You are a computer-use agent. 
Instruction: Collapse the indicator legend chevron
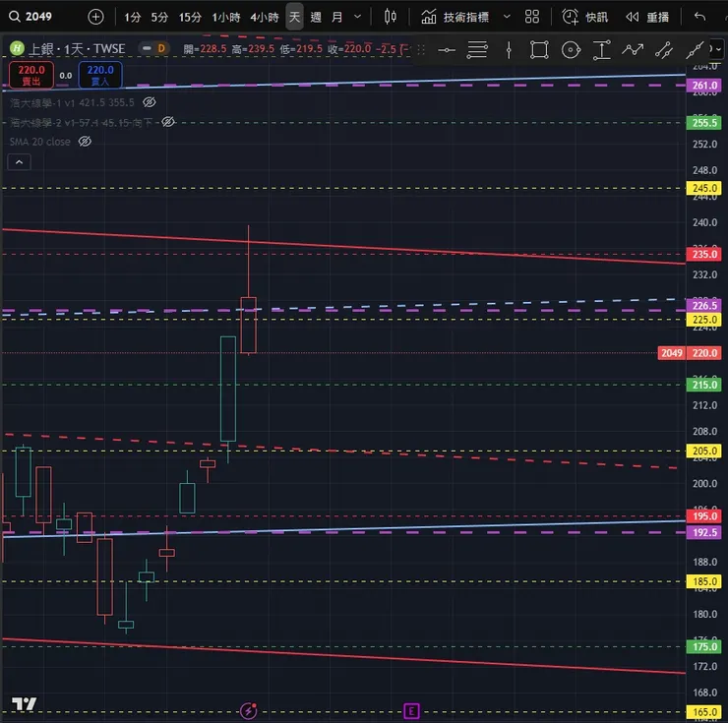[19, 162]
